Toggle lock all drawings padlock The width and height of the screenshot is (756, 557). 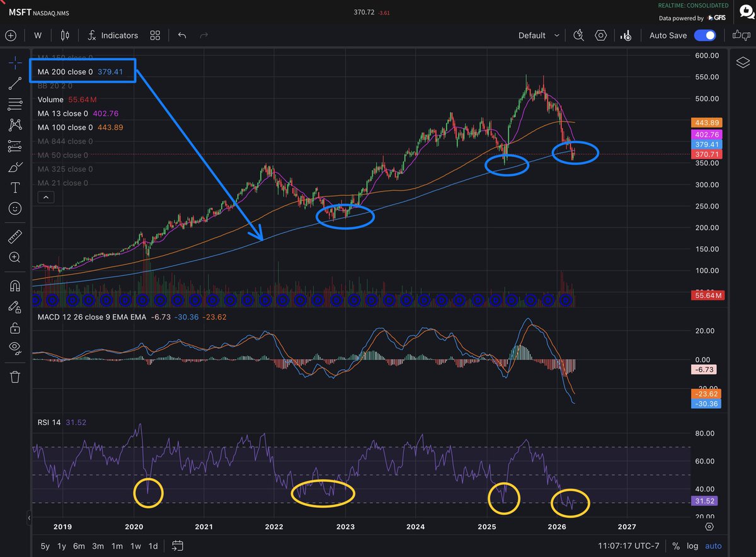[15, 328]
